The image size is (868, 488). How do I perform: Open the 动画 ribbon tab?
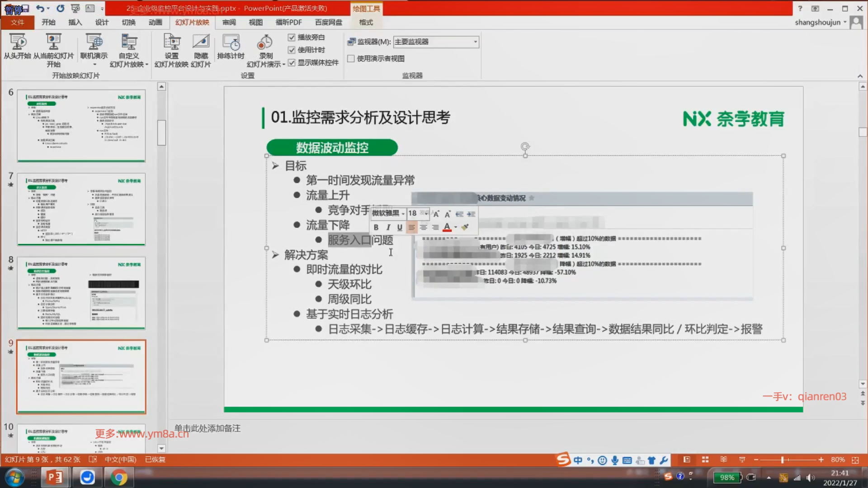click(155, 22)
